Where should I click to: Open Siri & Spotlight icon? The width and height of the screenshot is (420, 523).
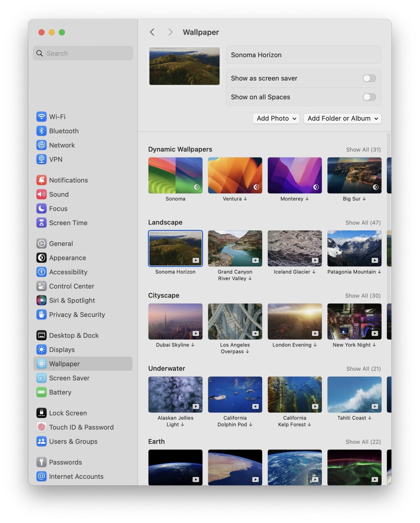(41, 301)
